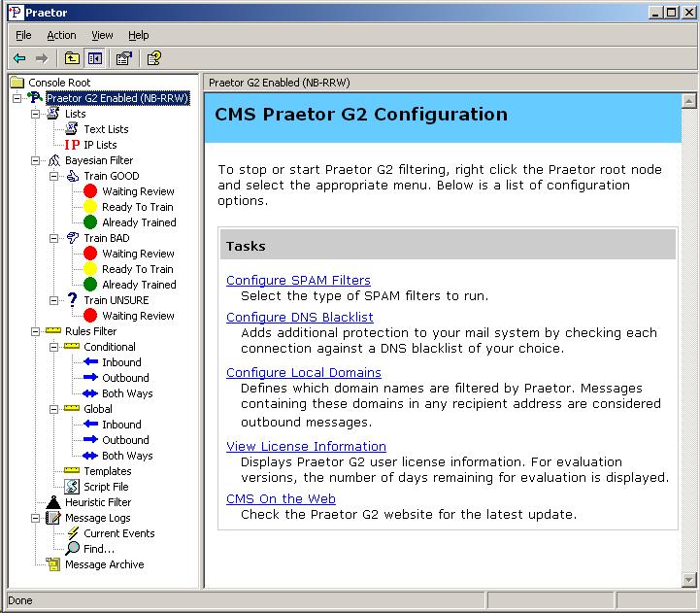Screen dimensions: 700x613
Task: Open the Help menu
Action: [x=139, y=35]
